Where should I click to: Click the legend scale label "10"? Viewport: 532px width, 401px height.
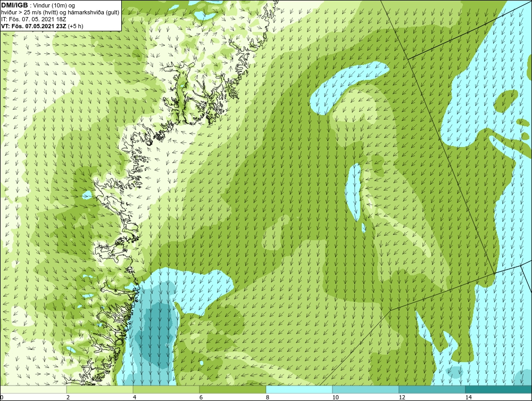335,397
